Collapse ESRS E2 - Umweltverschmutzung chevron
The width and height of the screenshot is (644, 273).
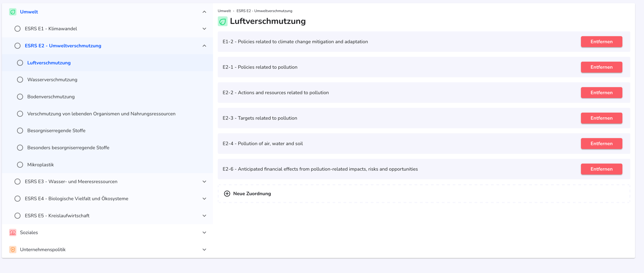point(204,46)
